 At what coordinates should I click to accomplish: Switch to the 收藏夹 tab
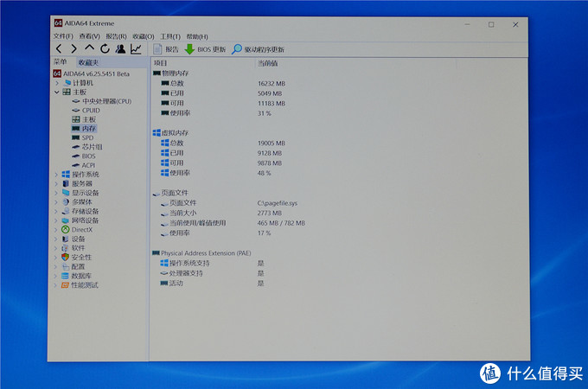(88, 62)
